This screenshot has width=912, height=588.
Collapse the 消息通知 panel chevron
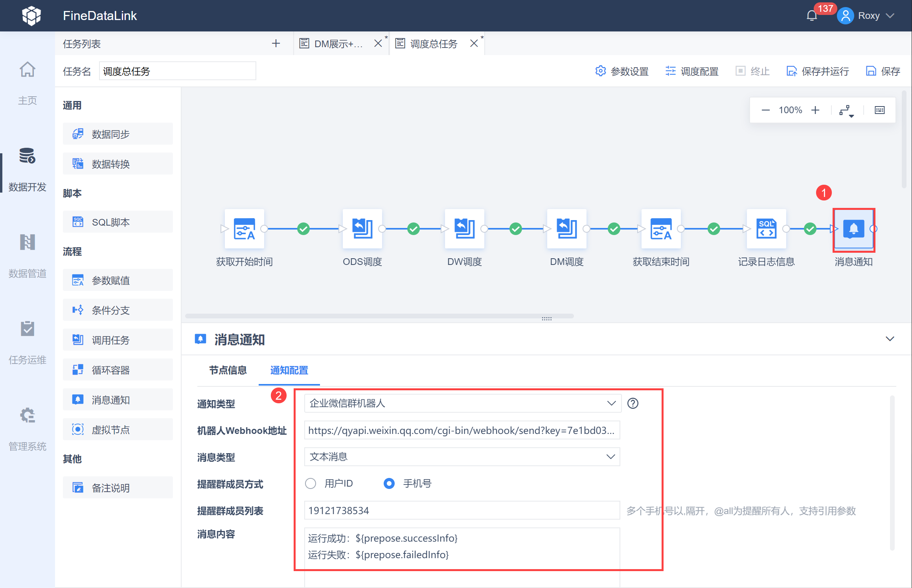point(890,339)
